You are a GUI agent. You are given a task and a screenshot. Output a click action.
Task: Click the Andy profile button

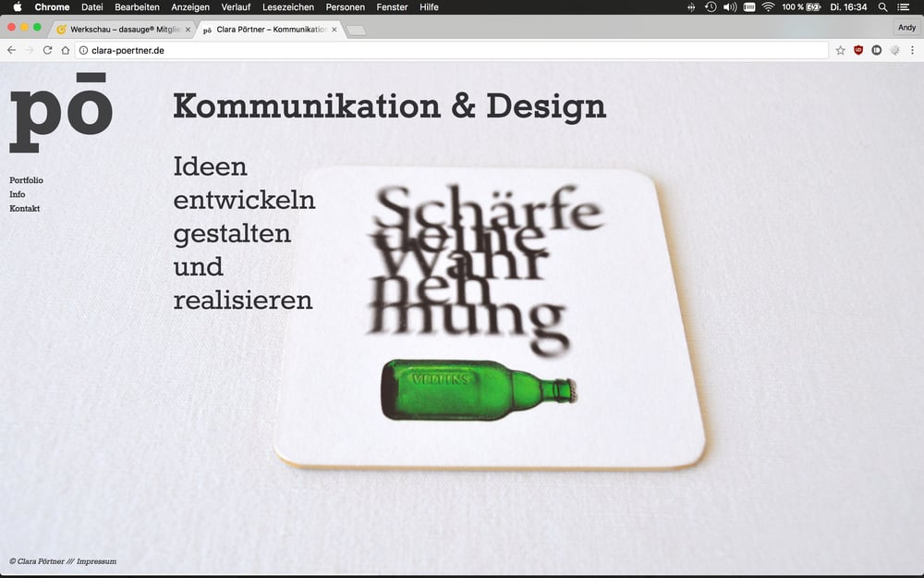click(x=906, y=28)
